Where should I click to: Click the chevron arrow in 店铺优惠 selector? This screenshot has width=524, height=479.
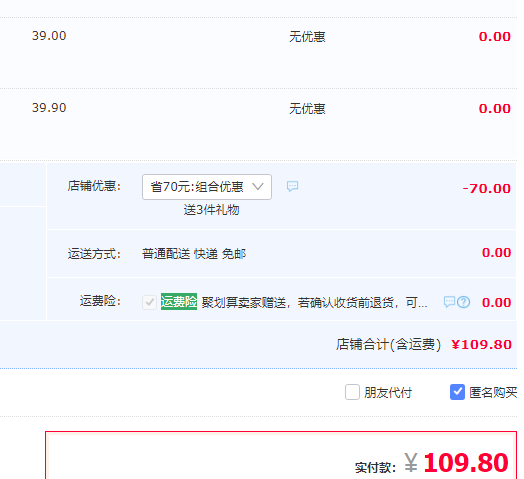(258, 187)
